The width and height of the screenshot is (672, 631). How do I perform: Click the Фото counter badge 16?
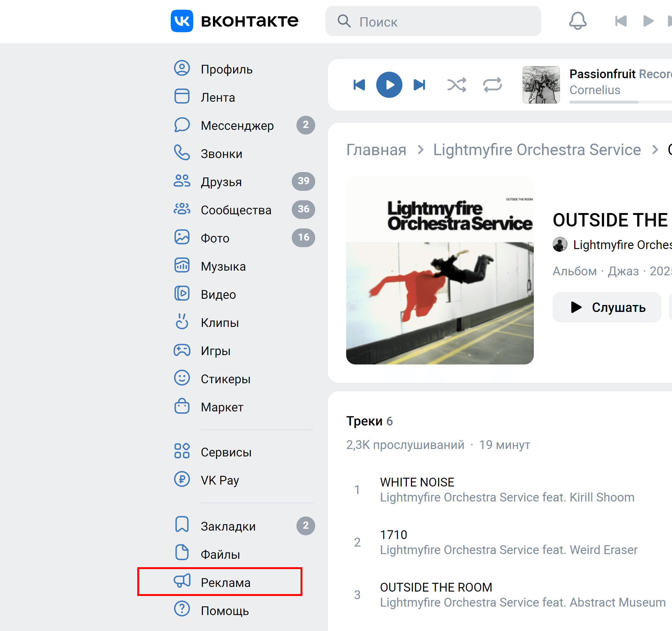303,237
